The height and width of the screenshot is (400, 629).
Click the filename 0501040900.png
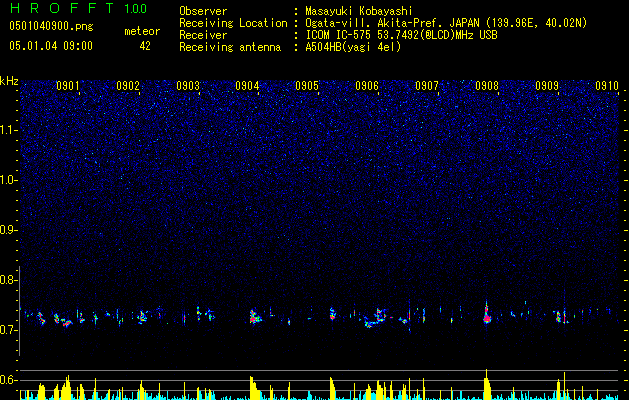51,27
